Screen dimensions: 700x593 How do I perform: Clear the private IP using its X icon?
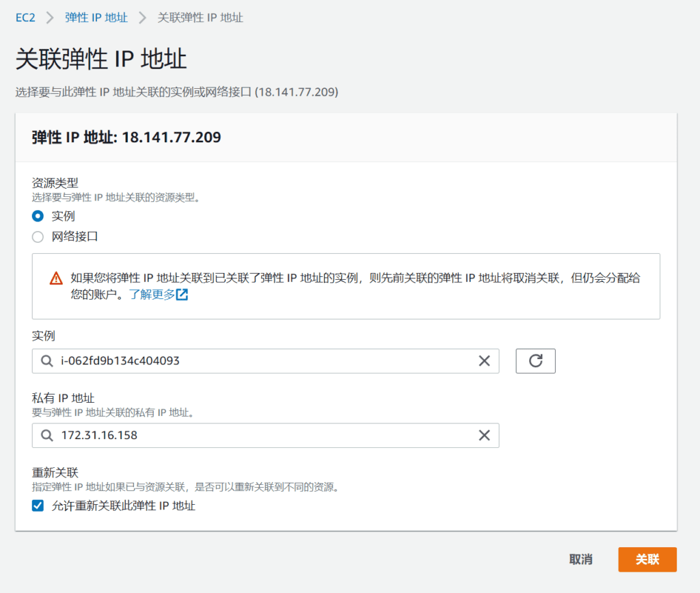click(x=485, y=435)
